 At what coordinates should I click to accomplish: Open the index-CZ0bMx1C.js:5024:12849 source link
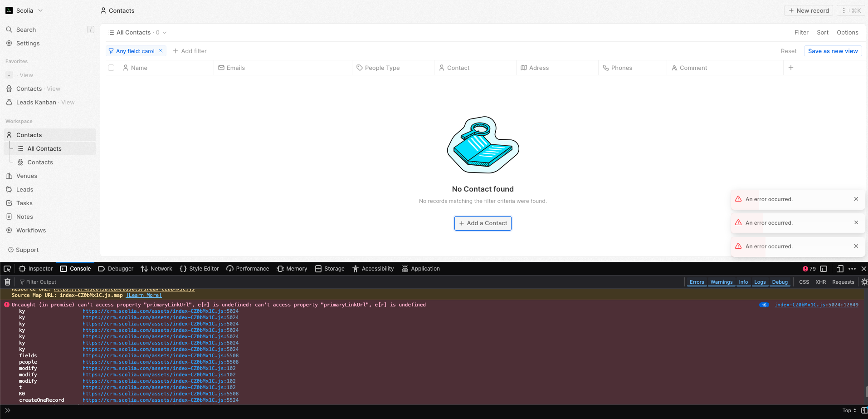tap(816, 305)
